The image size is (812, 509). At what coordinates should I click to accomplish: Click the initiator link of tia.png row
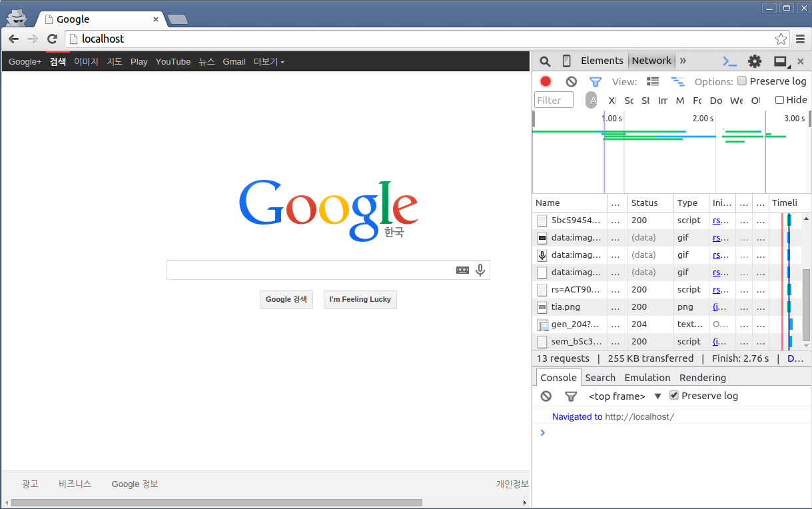point(720,307)
